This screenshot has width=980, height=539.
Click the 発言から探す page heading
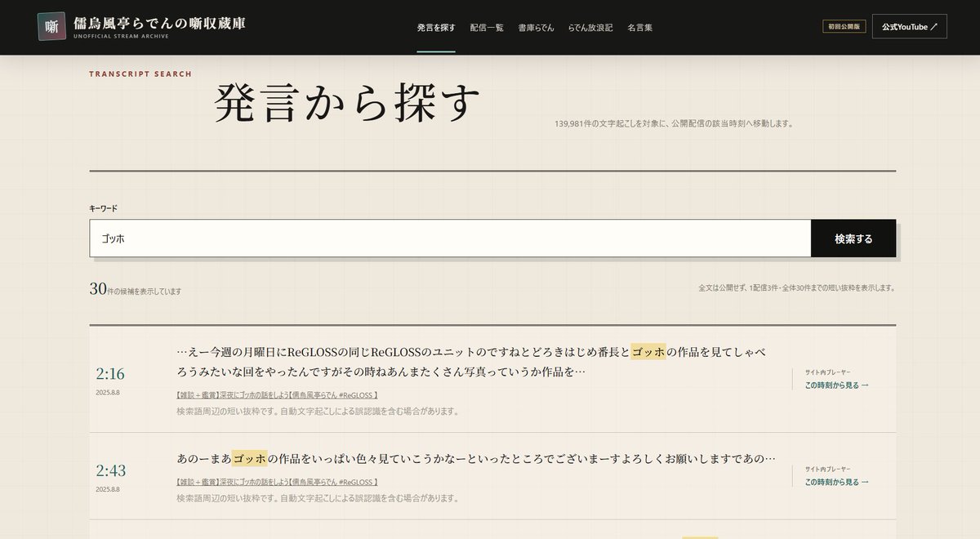click(x=346, y=104)
